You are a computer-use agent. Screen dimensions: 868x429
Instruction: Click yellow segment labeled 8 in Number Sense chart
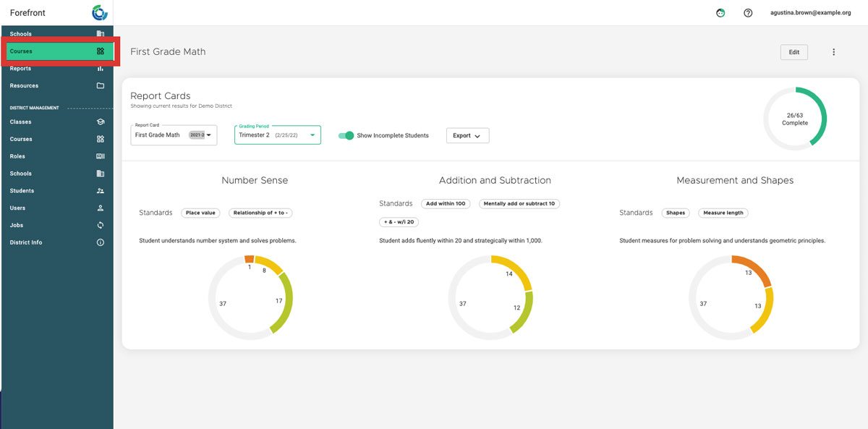coord(269,263)
